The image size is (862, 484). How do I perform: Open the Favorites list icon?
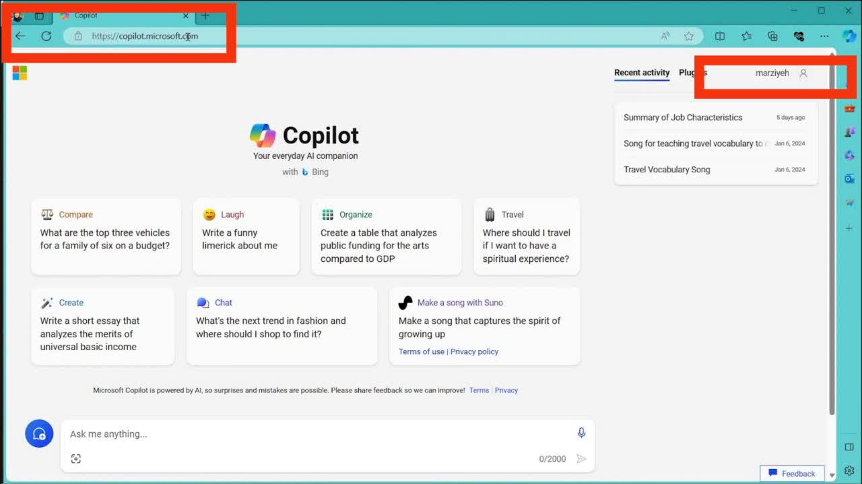tap(746, 36)
